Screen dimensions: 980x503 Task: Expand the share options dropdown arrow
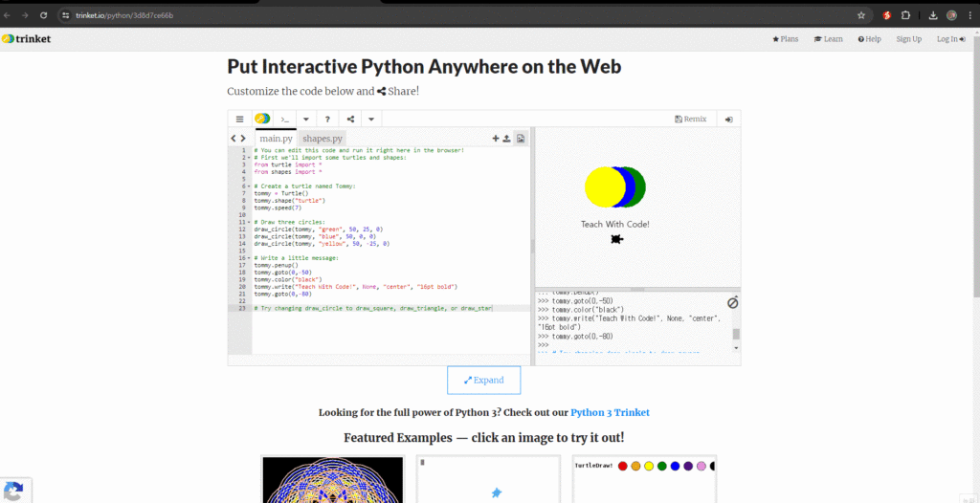tap(371, 119)
